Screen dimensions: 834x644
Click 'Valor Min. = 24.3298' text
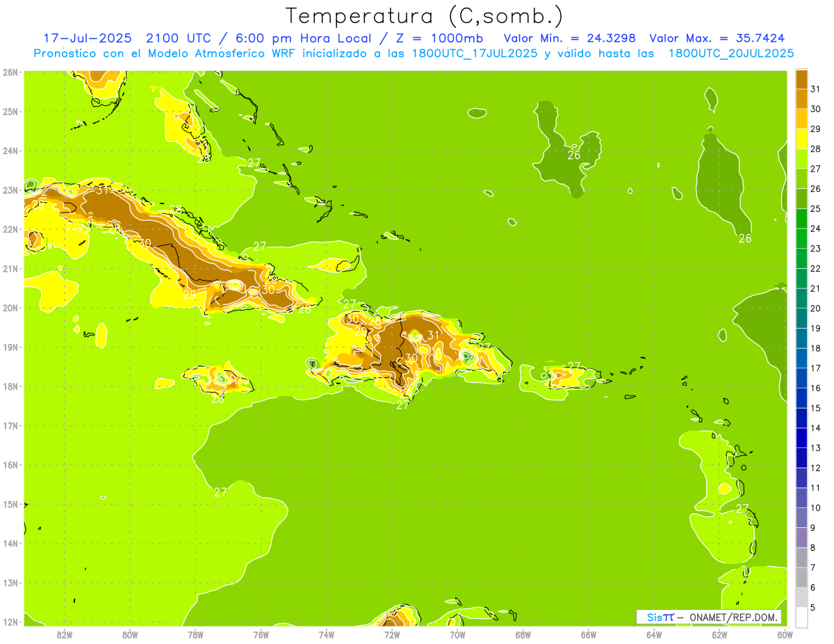571,38
